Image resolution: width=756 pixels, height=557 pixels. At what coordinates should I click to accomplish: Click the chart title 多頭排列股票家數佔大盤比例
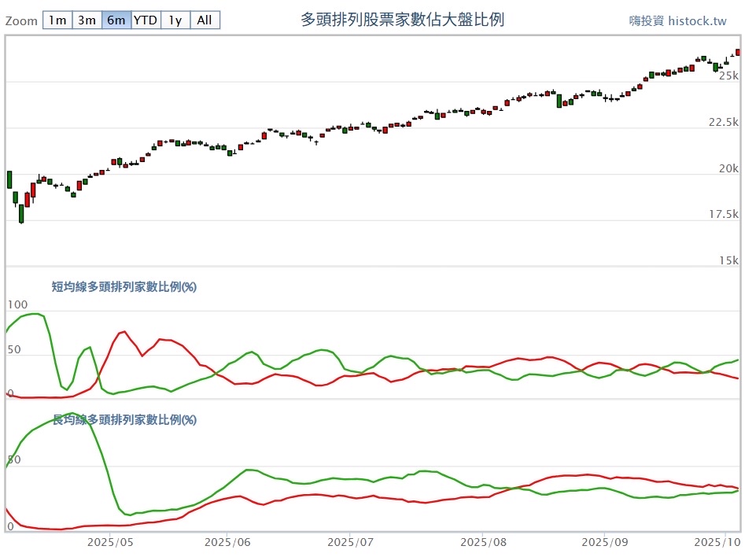coord(403,20)
